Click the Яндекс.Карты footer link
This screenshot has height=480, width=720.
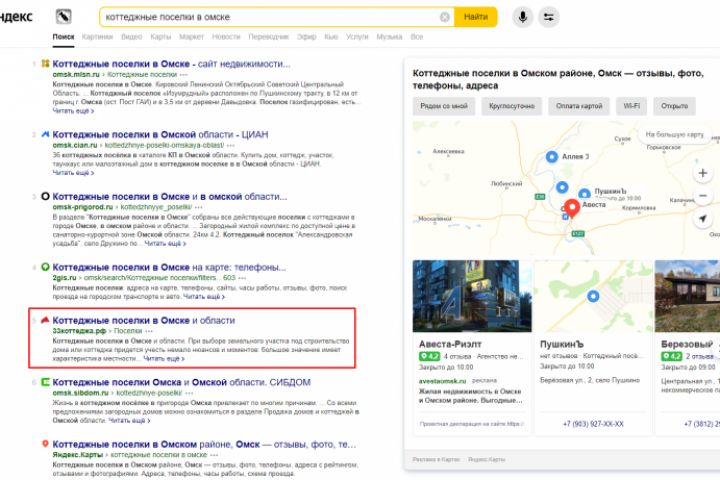click(x=487, y=459)
